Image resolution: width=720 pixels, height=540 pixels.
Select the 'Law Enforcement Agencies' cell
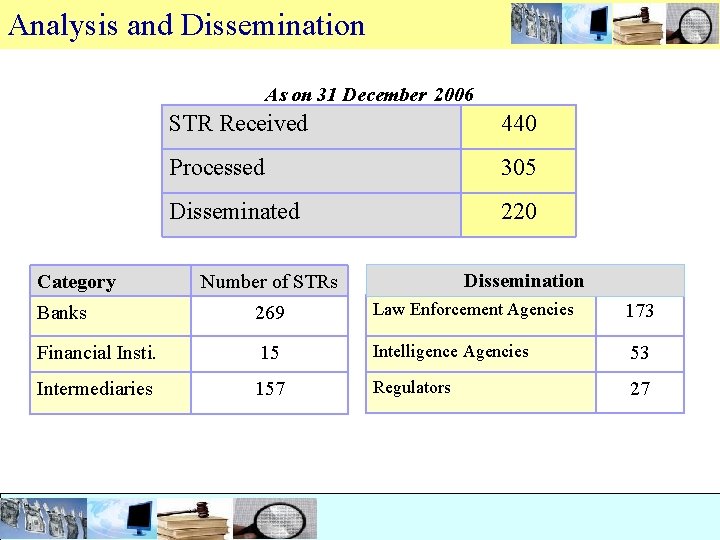pyautogui.click(x=481, y=316)
